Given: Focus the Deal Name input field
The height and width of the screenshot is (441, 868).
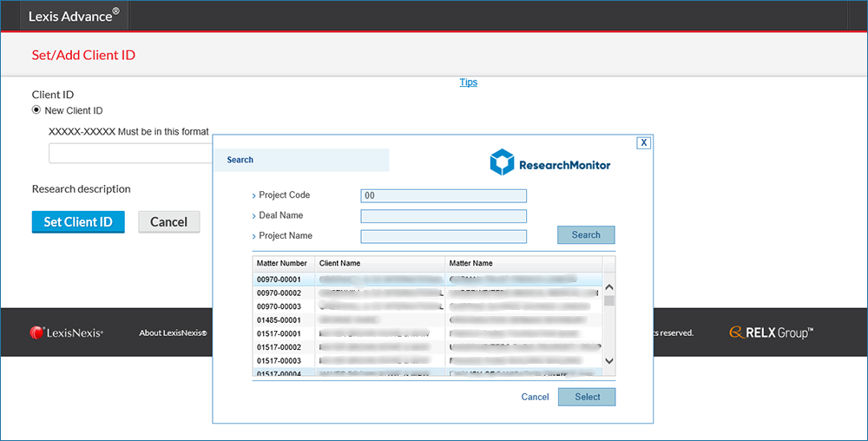Looking at the screenshot, I should pos(444,216).
